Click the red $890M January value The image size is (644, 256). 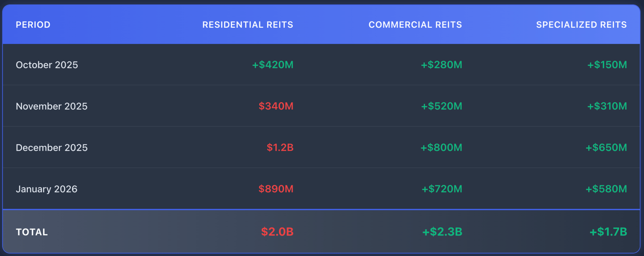coord(276,189)
